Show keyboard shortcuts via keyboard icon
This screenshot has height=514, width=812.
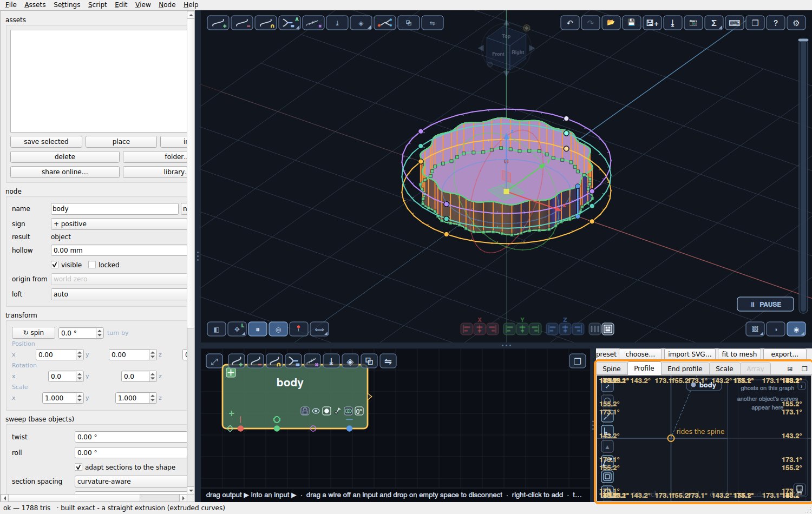coord(734,23)
